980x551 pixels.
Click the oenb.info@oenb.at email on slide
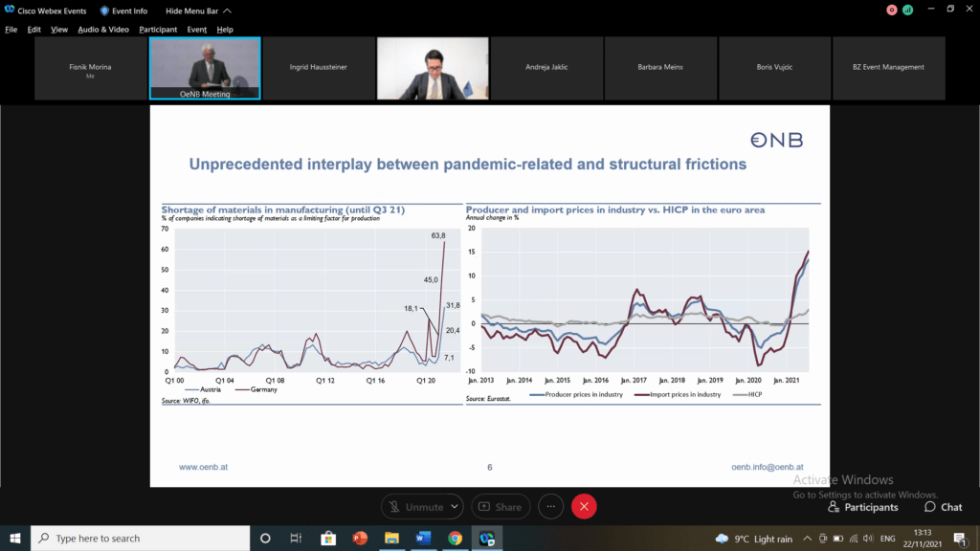tap(767, 467)
